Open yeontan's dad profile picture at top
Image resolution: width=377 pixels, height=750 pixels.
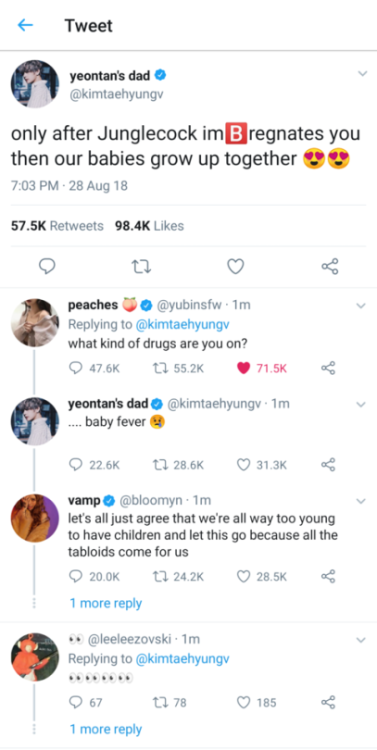[35, 84]
